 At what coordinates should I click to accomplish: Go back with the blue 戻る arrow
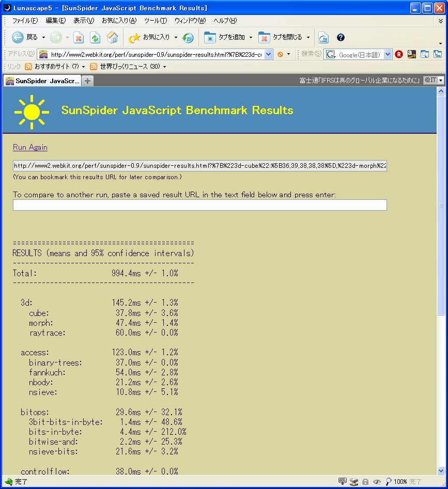[x=24, y=37]
